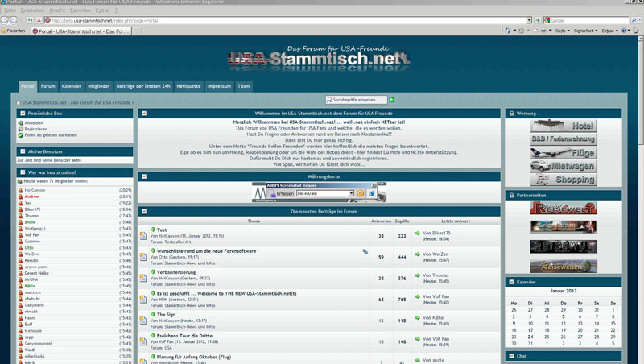Click the last-reply arrow next to Von Biker175
Screen dimensions: 644x364
click(418, 234)
